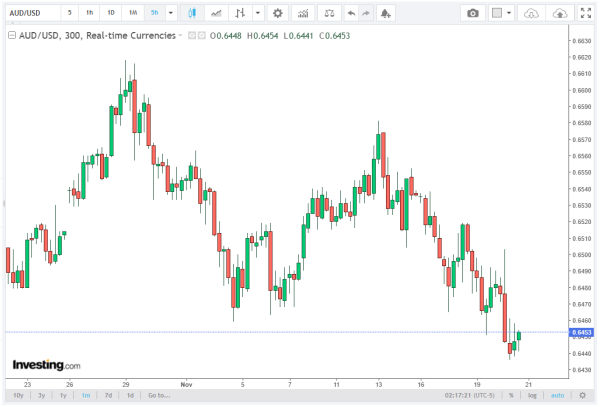600x407 pixels.
Task: Toggle percentage scale mode
Action: [x=511, y=395]
